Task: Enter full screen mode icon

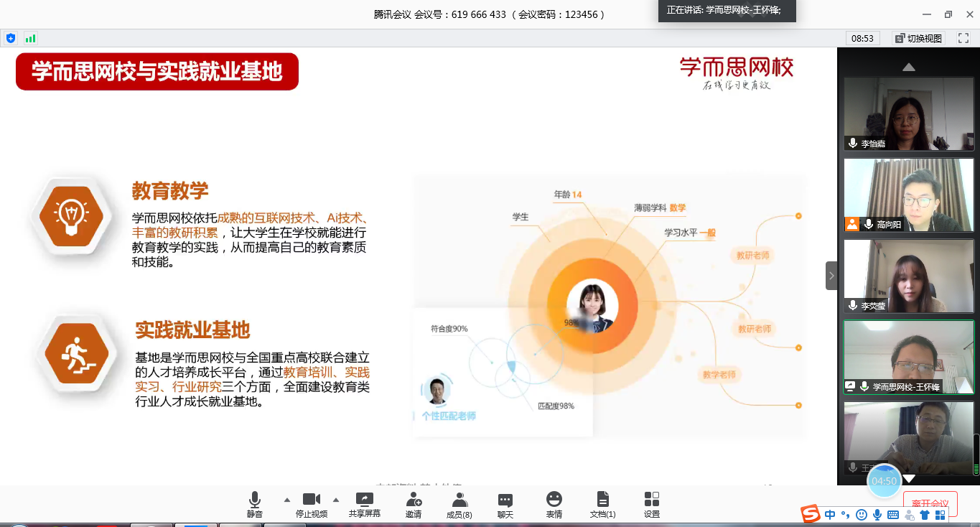Action: pos(962,38)
